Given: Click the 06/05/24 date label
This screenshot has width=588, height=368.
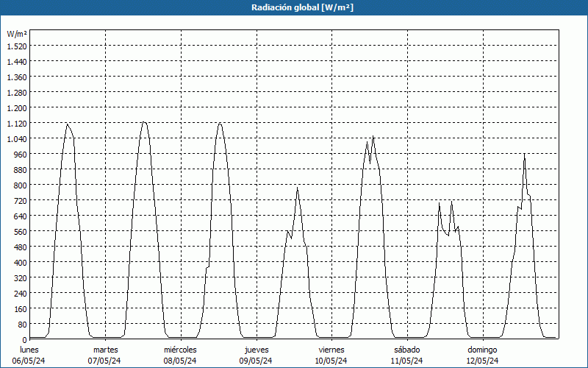Looking at the screenshot, I should pyautogui.click(x=29, y=361).
